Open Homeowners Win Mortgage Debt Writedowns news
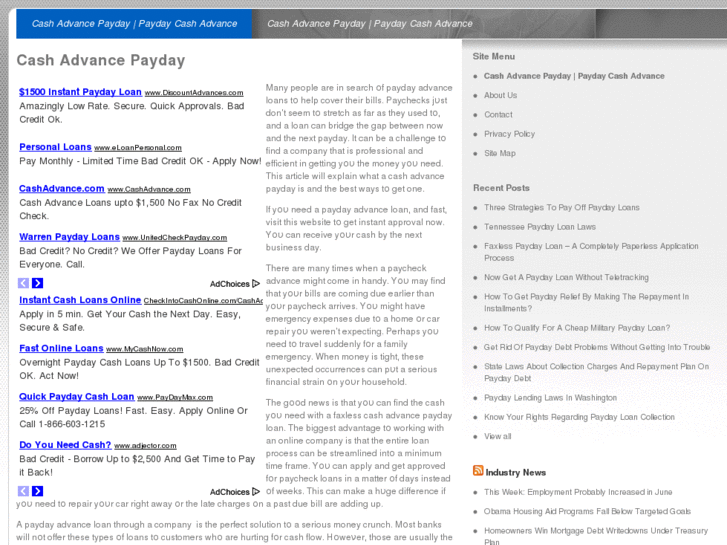727x545 pixels. (596, 536)
